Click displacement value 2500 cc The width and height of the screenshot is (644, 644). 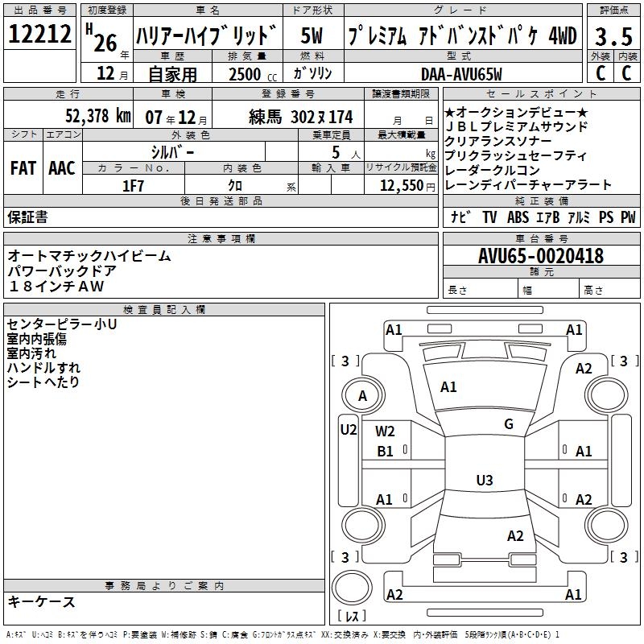click(253, 74)
